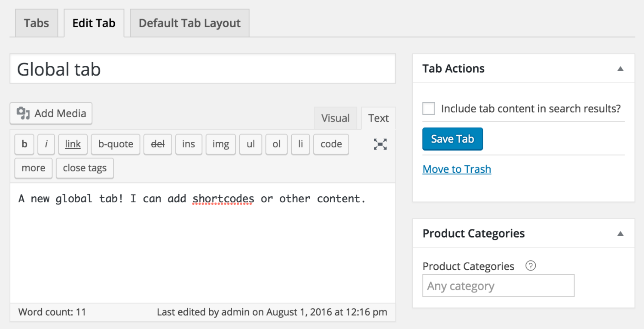Image resolution: width=644 pixels, height=329 pixels.
Task: Click the close tags button
Action: point(85,168)
